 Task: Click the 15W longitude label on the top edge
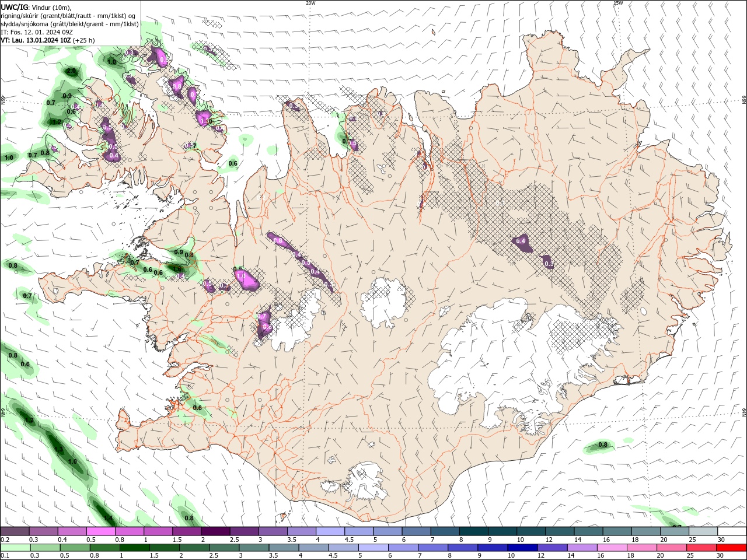coord(618,3)
